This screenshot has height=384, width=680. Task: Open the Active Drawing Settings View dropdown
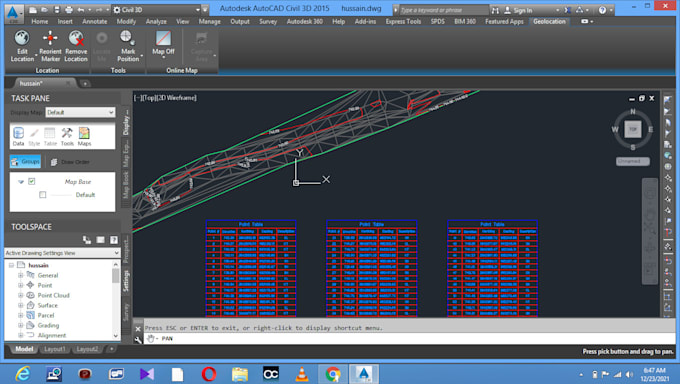62,253
